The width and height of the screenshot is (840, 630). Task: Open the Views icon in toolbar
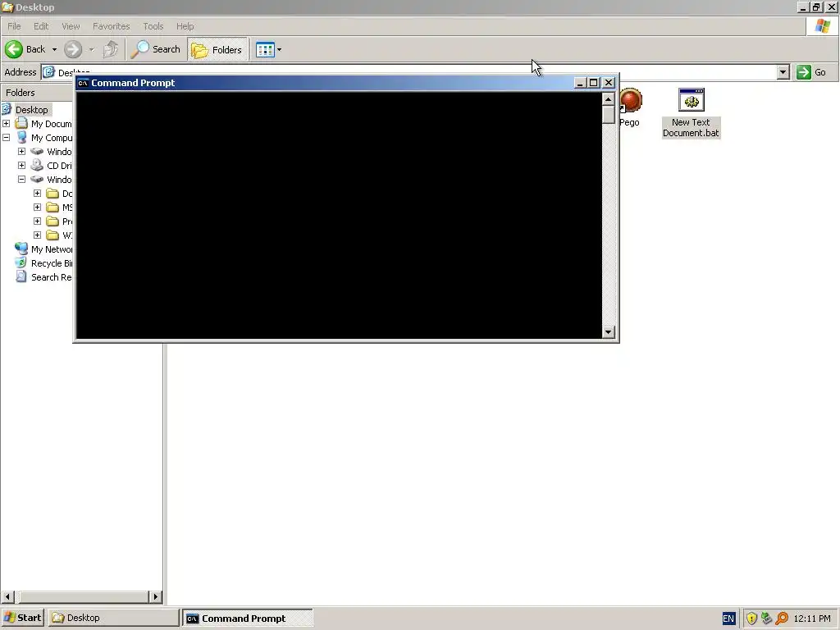[x=265, y=50]
